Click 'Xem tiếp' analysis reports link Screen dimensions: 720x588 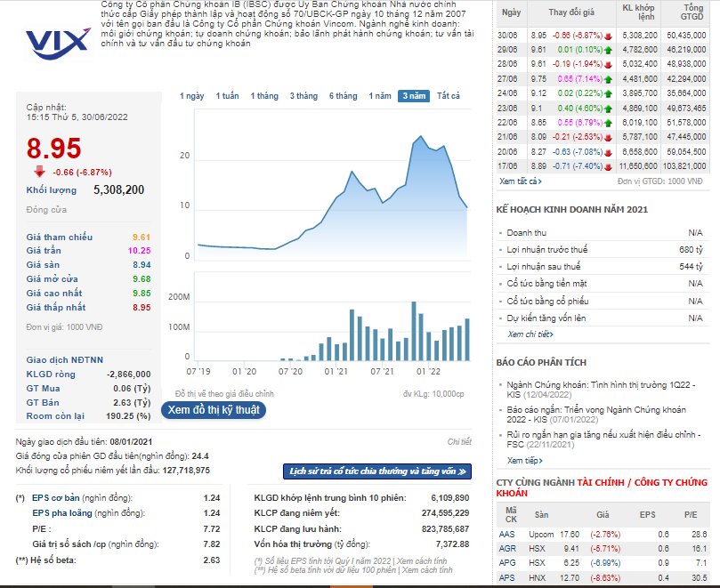[525, 461]
